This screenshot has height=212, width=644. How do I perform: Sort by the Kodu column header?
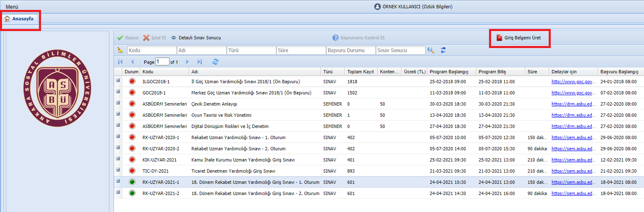tap(164, 72)
